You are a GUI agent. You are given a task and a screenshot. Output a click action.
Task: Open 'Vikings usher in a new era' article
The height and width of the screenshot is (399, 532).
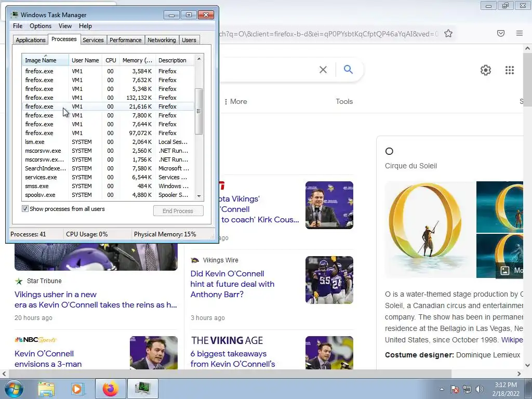tap(96, 300)
